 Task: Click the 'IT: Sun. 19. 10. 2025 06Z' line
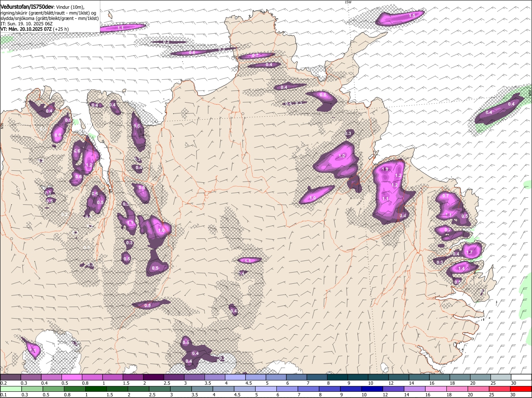[x=26, y=24]
